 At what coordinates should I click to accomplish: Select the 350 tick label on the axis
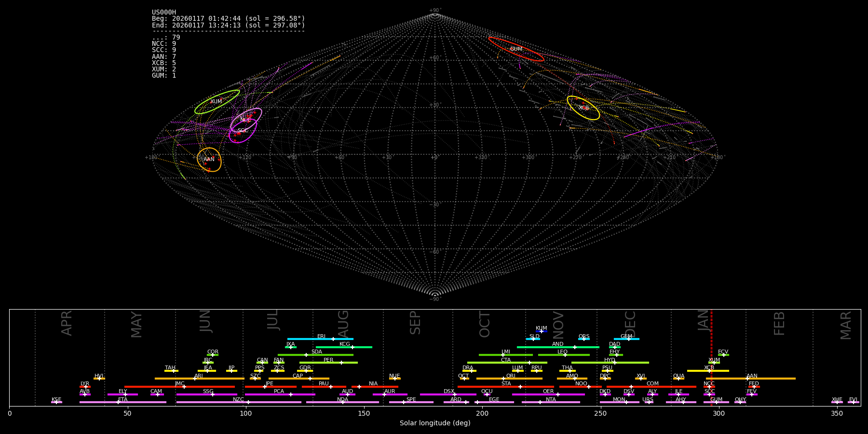[837, 413]
